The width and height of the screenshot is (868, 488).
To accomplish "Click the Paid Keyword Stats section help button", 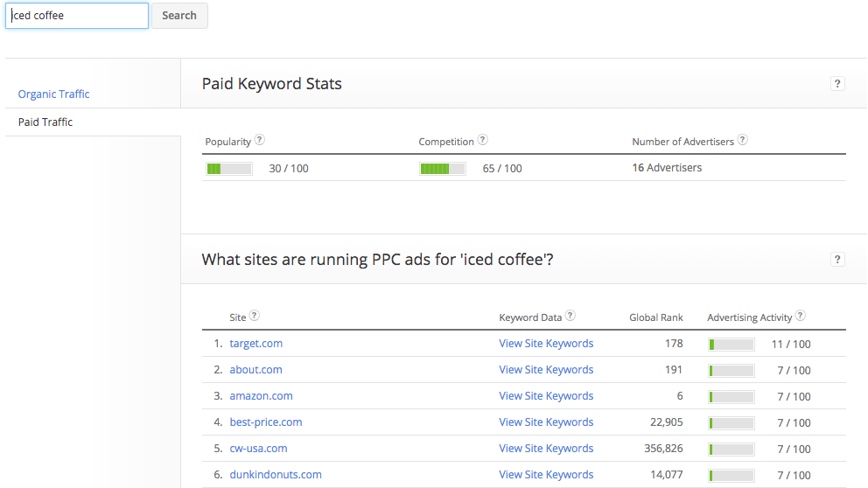I will 837,84.
